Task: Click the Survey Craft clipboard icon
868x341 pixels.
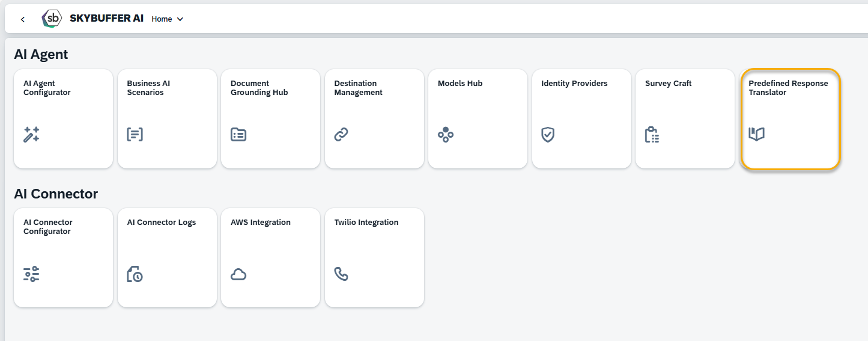Action: pos(652,135)
